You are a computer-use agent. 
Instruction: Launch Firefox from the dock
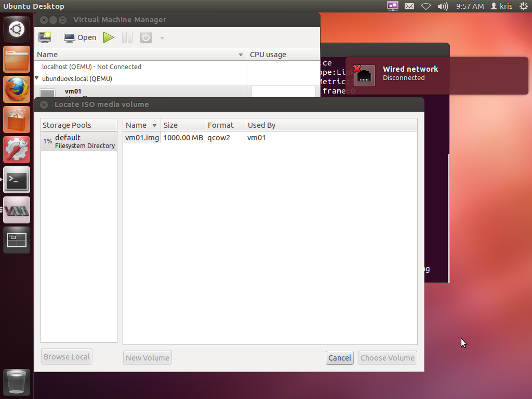(16, 89)
